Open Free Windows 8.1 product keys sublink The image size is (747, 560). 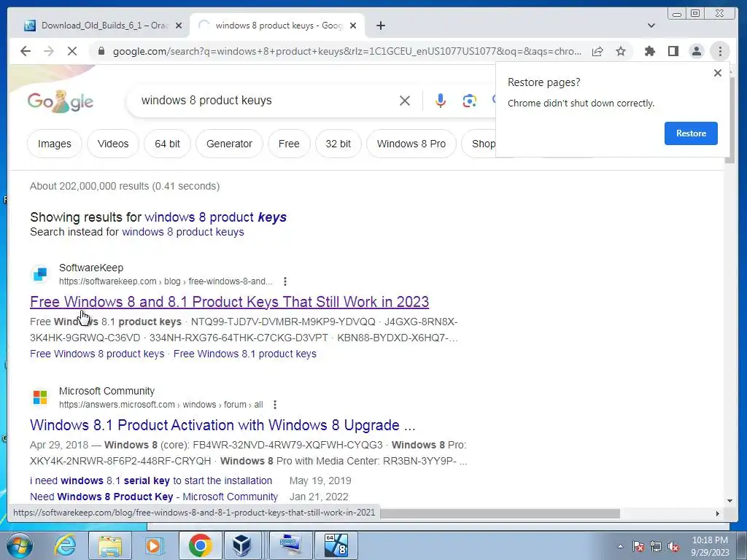[x=245, y=354]
